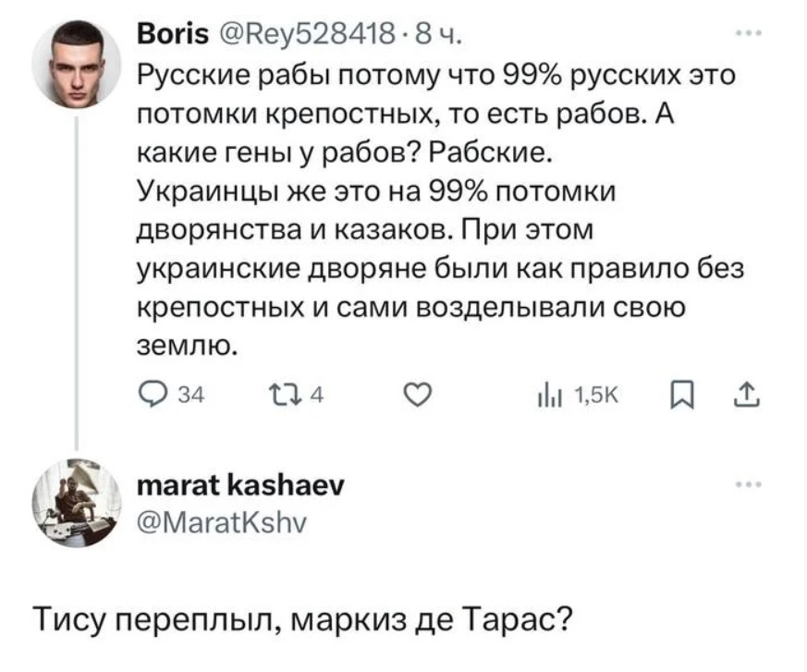807x672 pixels.
Task: Bookmark Boris's tweet
Action: click(x=682, y=397)
